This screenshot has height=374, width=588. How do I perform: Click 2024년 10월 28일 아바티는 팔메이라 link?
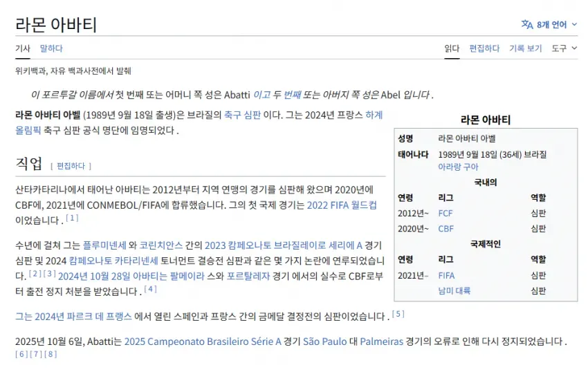tap(131, 277)
